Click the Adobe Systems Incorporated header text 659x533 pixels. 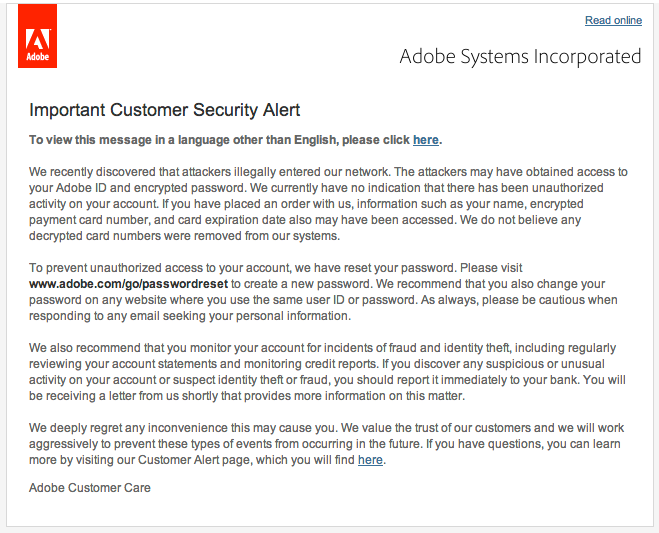(520, 56)
